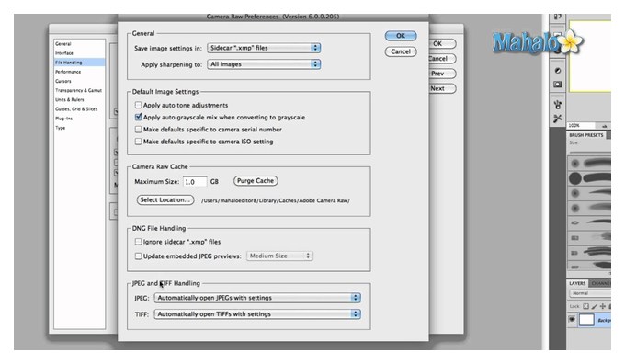Image resolution: width=625 pixels, height=364 pixels.
Task: Select General in Preferences sidebar
Action: tap(63, 44)
